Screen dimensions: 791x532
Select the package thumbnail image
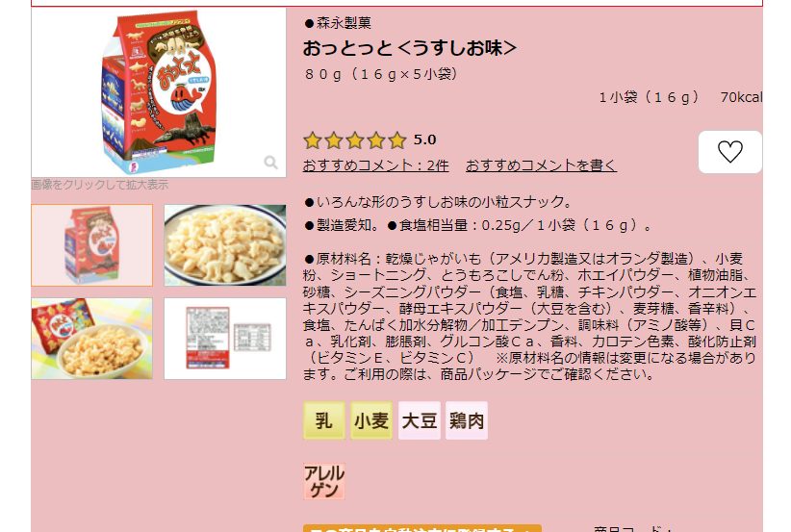pyautogui.click(x=91, y=245)
